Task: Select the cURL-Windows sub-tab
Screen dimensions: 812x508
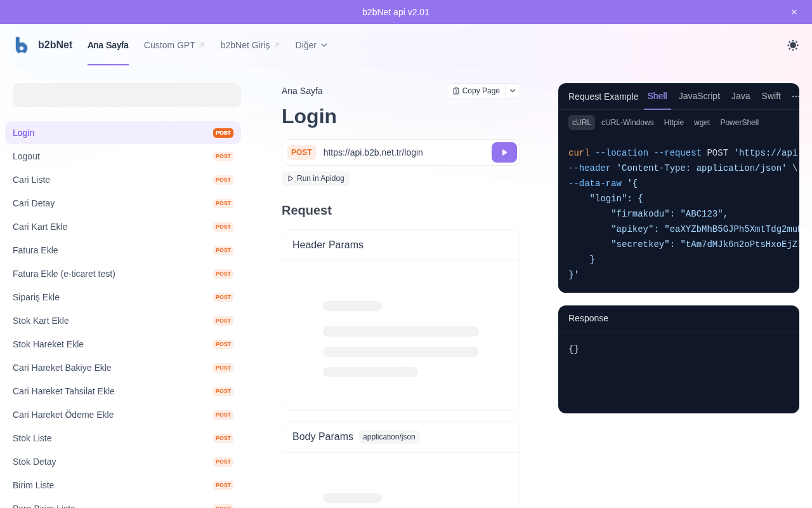Action: click(x=627, y=123)
